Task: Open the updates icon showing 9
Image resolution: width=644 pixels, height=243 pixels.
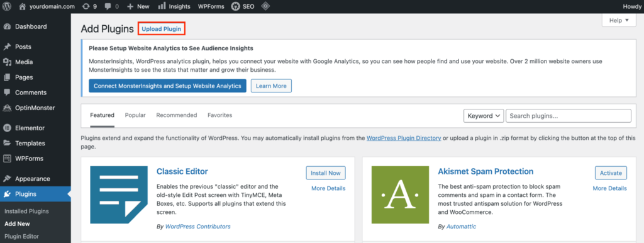Action: click(86, 6)
